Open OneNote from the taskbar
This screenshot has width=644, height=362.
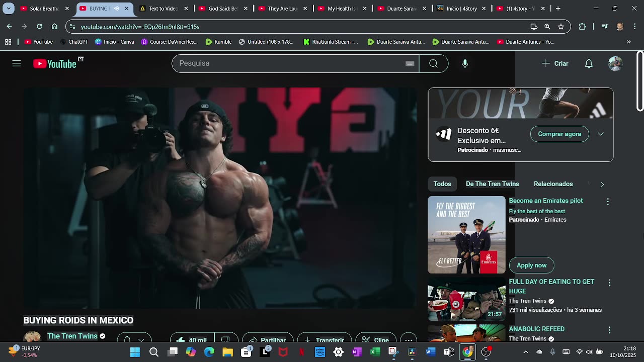(357, 352)
